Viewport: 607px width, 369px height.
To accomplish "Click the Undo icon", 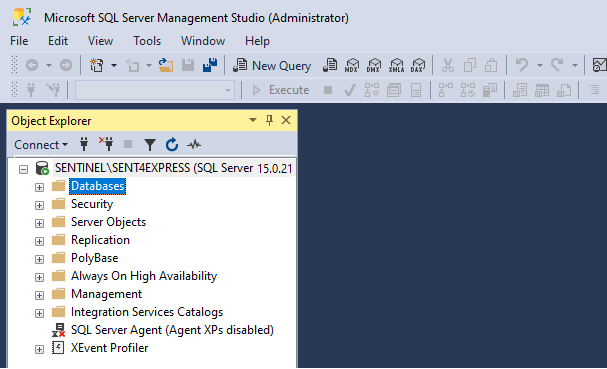I will pos(522,65).
